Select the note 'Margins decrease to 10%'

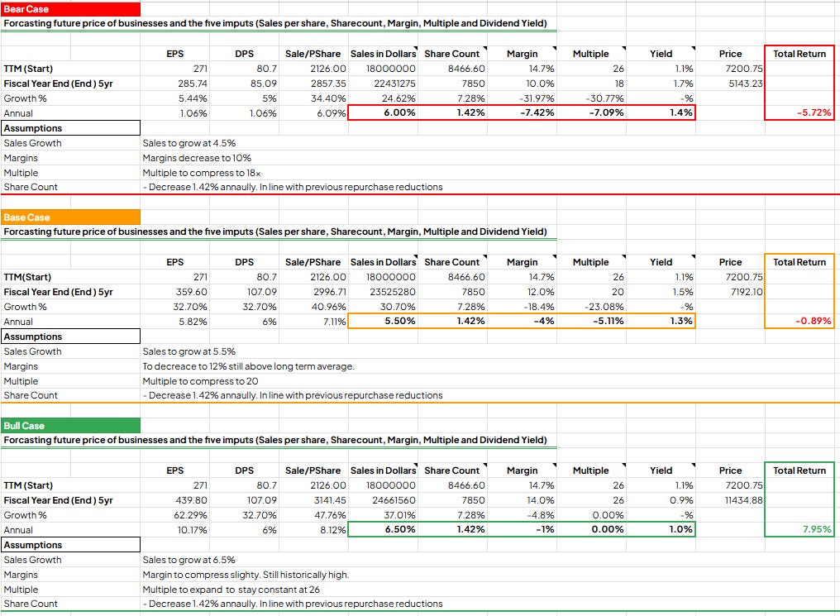pyautogui.click(x=197, y=158)
